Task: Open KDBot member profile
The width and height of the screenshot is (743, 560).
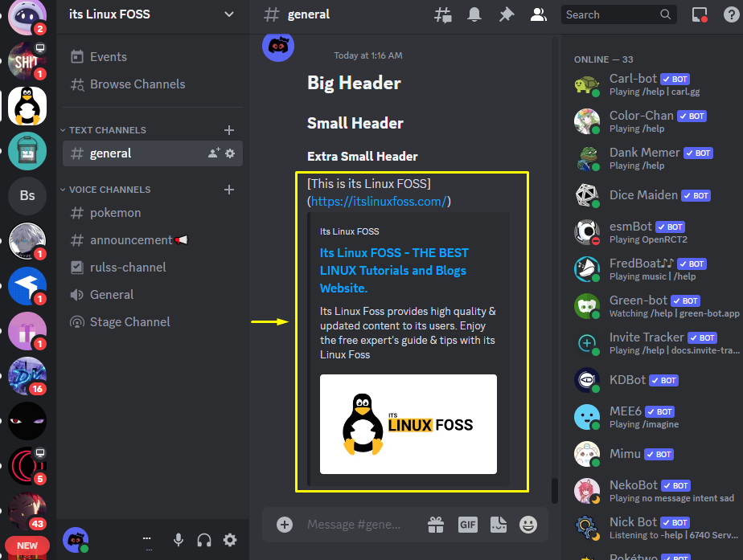Action: coord(653,380)
